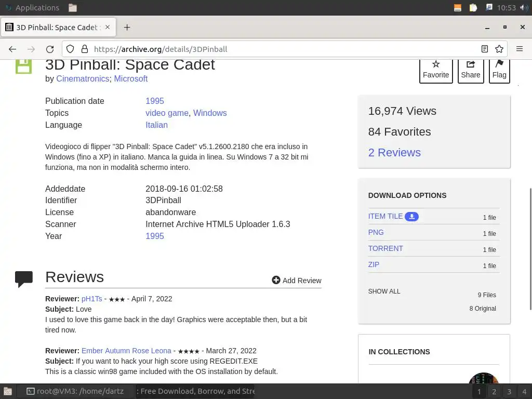Switch to workspace 3
Image resolution: width=532 pixels, height=399 pixels.
point(509,392)
